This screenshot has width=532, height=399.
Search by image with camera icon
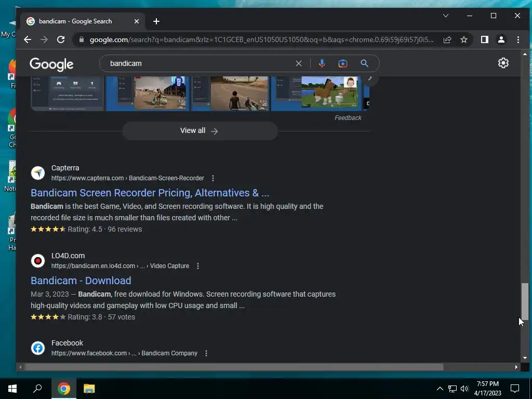point(343,63)
